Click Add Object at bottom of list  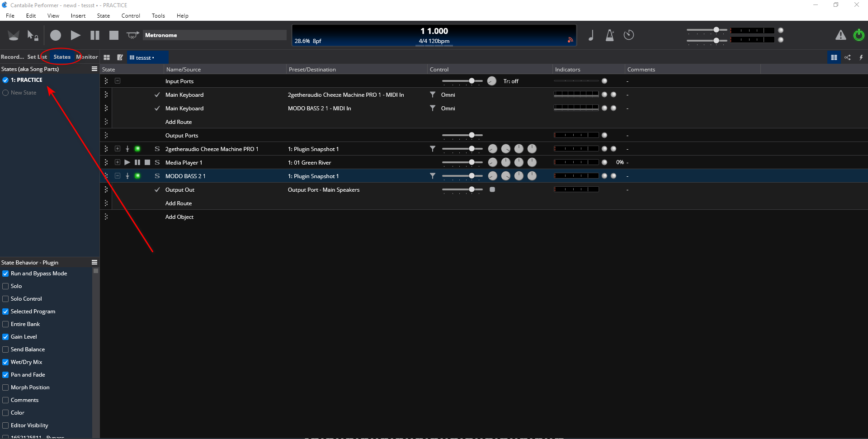179,217
